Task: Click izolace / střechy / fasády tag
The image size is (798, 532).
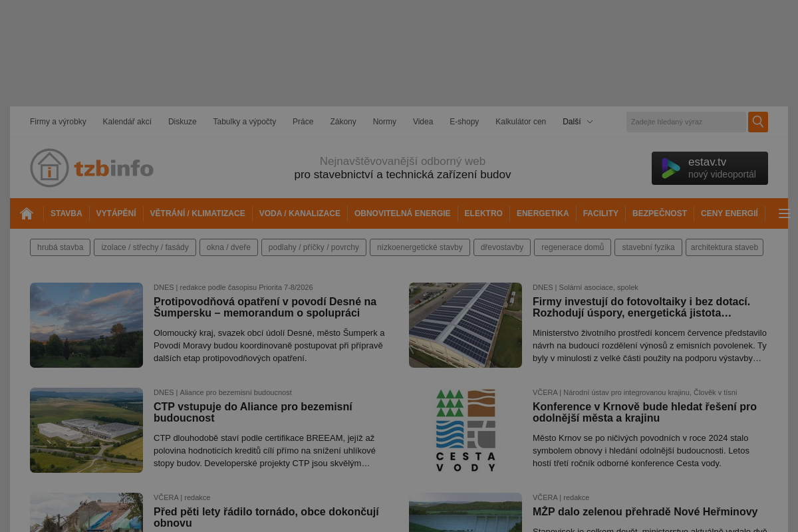Action: pos(145,247)
